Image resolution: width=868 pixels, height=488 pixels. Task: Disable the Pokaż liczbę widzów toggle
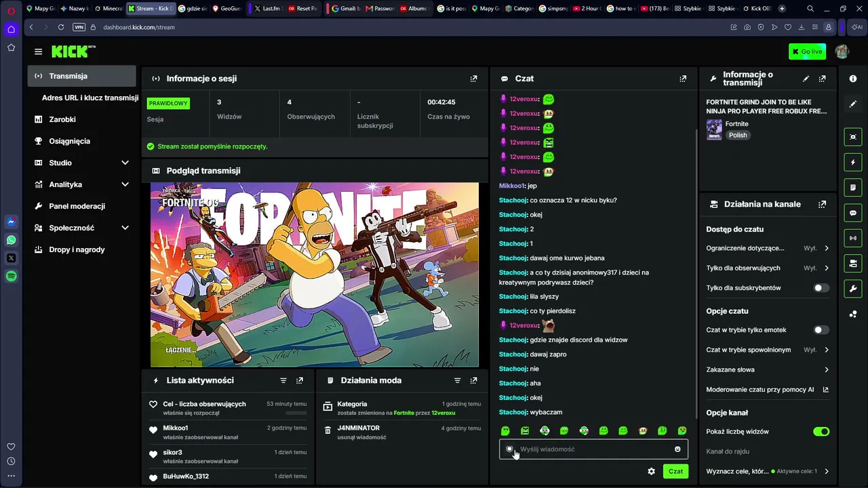coord(821,432)
